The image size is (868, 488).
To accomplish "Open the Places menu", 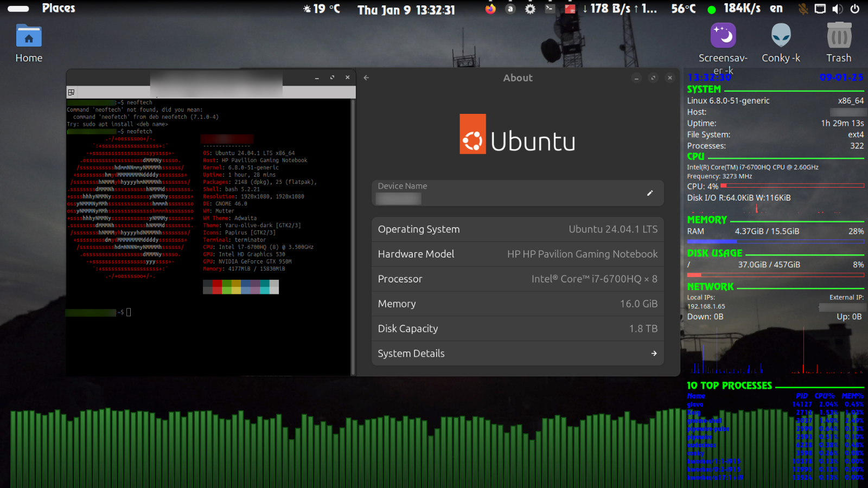I will [59, 8].
